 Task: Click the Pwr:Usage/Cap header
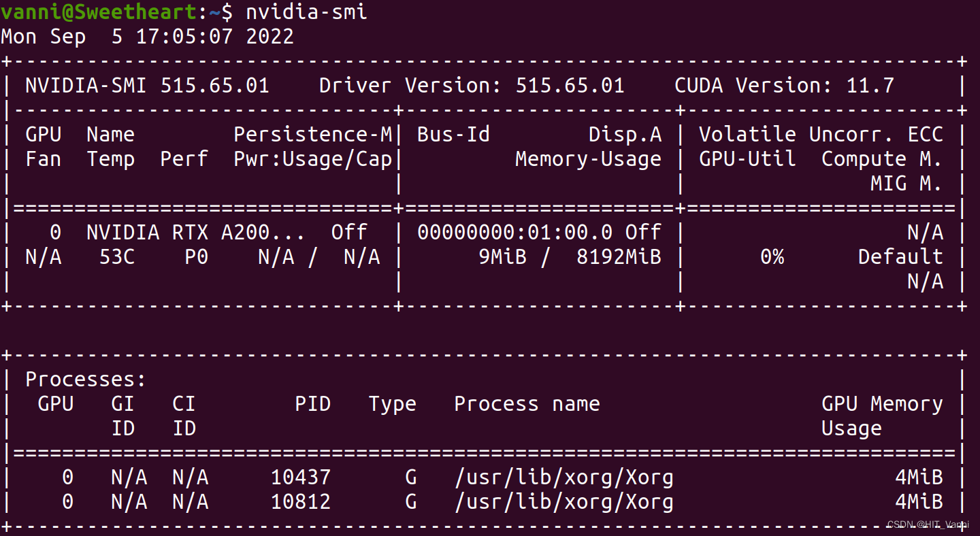click(313, 158)
